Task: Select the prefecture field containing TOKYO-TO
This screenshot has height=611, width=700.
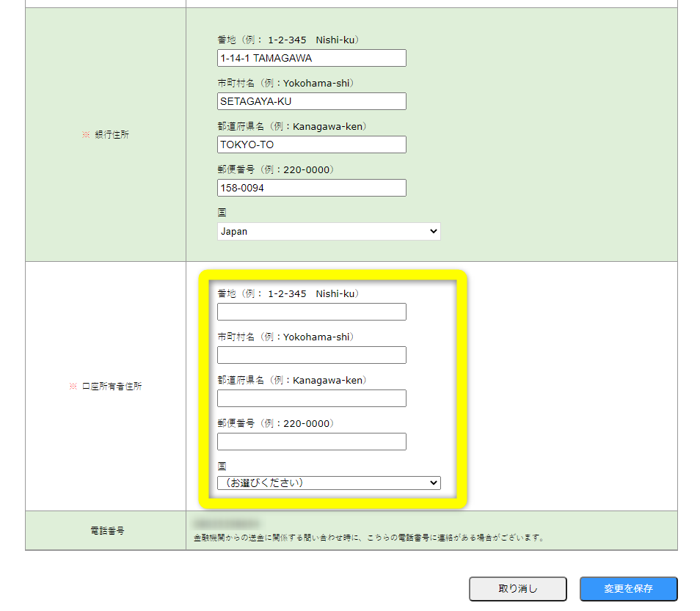Action: [x=311, y=144]
